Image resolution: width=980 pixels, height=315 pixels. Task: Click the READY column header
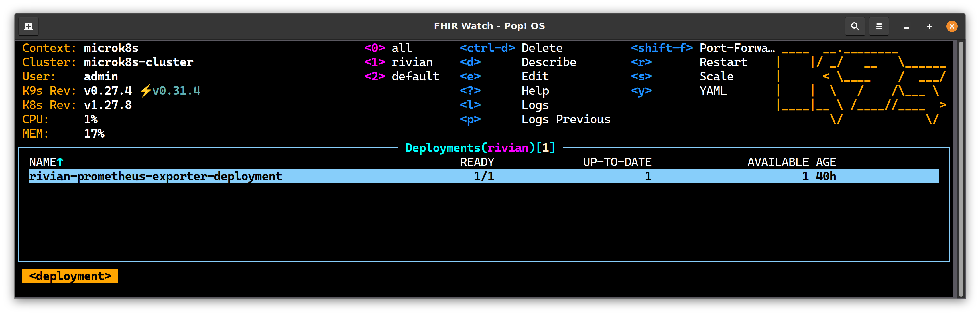[477, 162]
